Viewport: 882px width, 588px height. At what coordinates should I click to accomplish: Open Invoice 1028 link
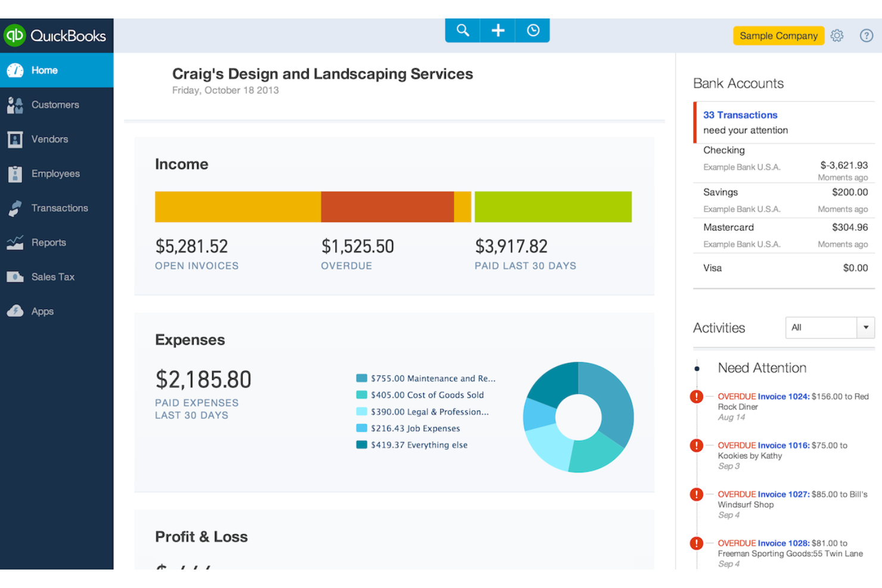point(784,543)
